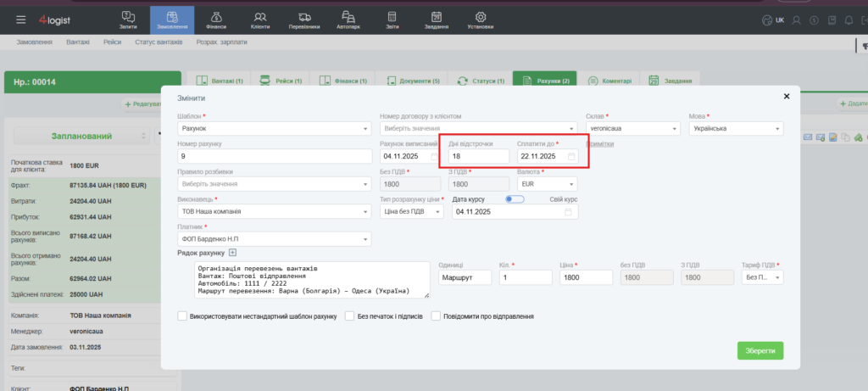Image resolution: width=868 pixels, height=391 pixels.
Task: Enable Без печаток і підписів
Action: (349, 316)
